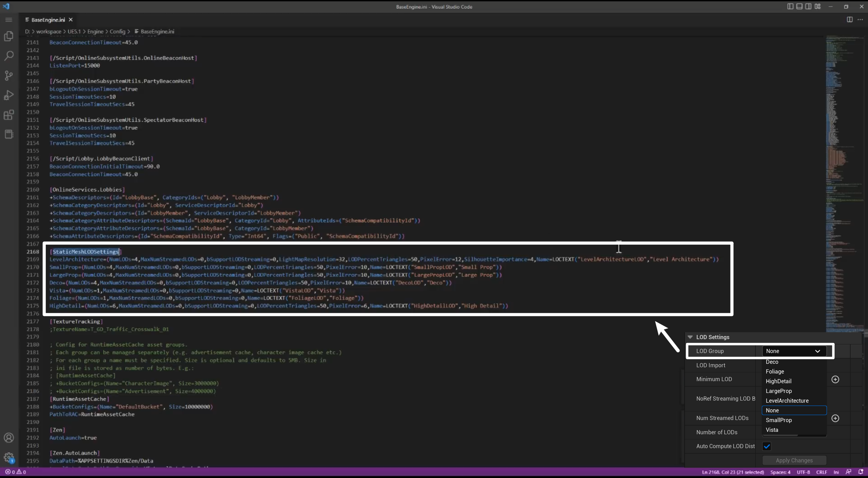
Task: Collapse the LOD Settings section
Action: 690,337
